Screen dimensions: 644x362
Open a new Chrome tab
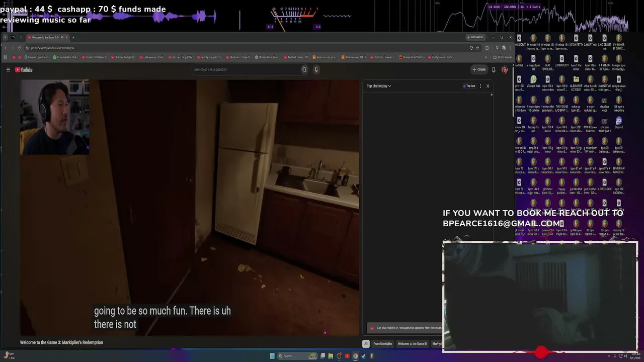coord(73,37)
